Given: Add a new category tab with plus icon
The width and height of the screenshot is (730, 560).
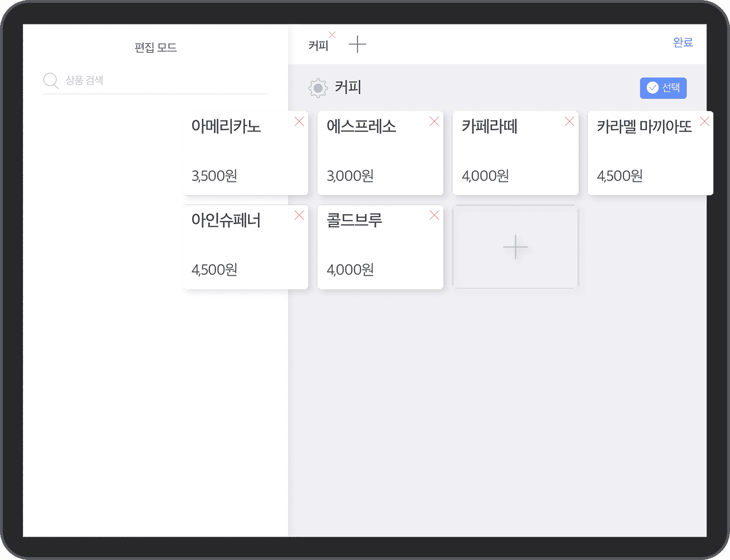Looking at the screenshot, I should (x=357, y=44).
